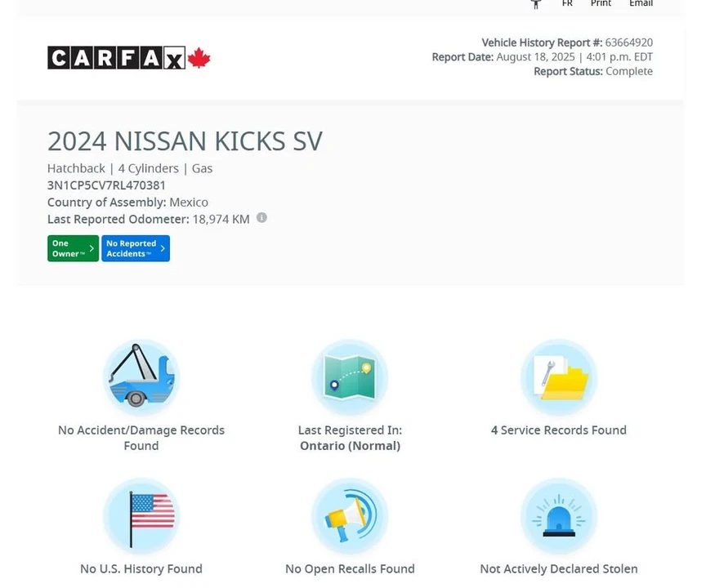Click report number 63664920
Screen dimensions: 706x588
pyautogui.click(x=629, y=42)
